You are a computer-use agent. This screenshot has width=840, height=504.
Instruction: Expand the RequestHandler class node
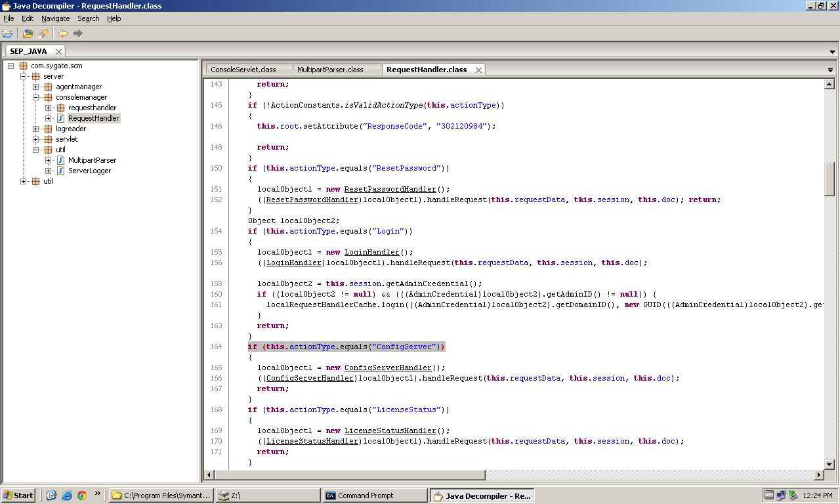point(49,118)
